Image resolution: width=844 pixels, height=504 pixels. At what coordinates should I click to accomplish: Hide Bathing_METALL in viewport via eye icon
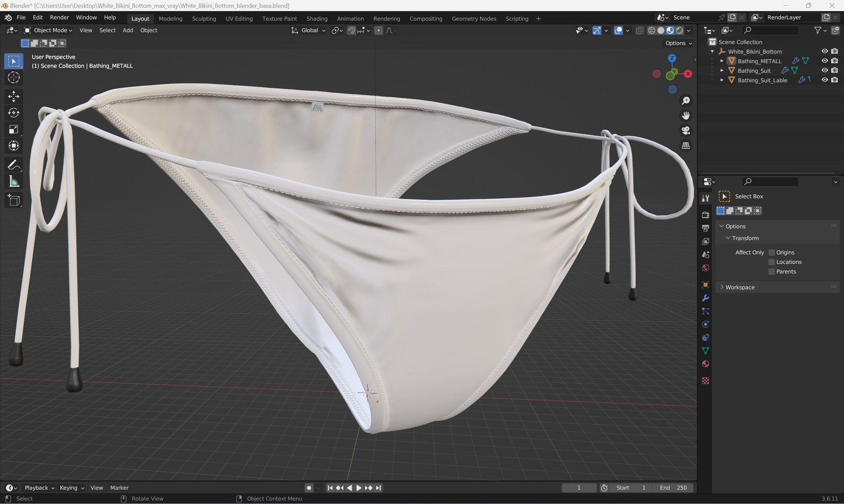point(825,61)
